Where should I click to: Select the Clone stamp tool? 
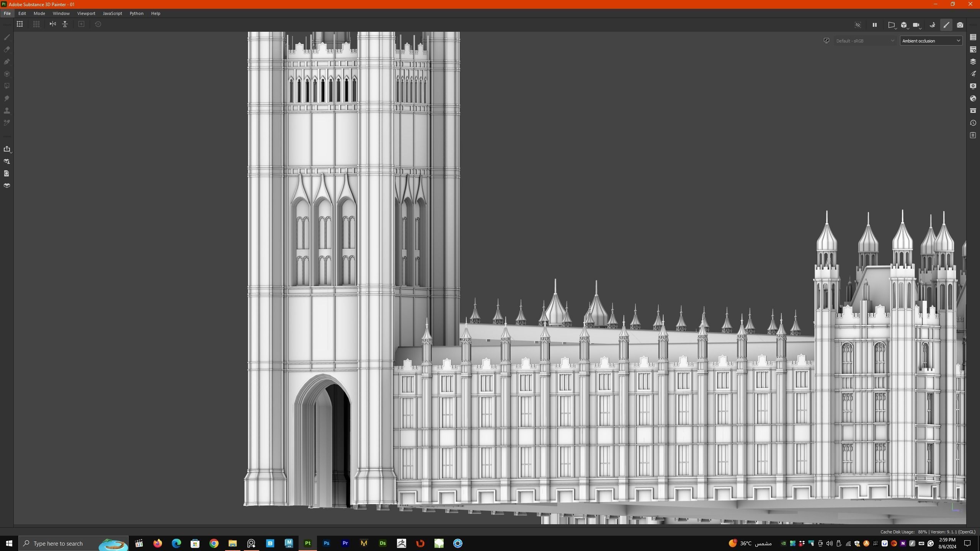tap(7, 111)
